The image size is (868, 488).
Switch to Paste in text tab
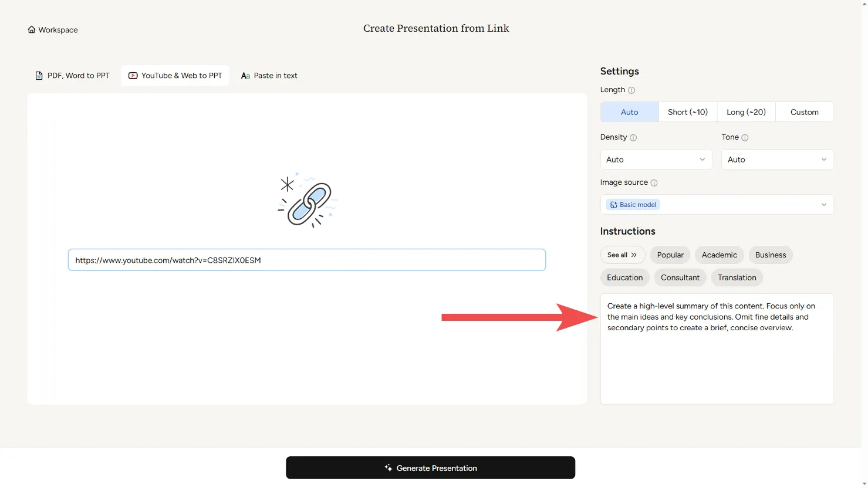(269, 76)
